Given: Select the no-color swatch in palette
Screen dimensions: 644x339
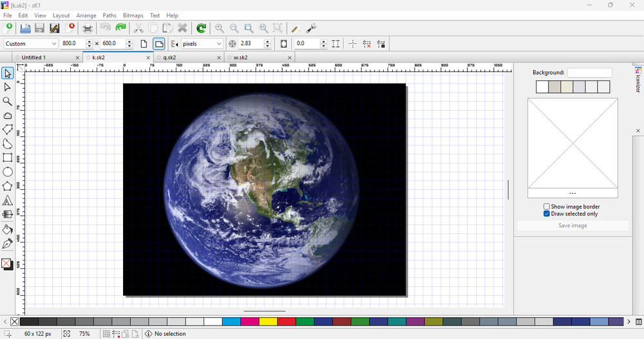Looking at the screenshot, I should [x=14, y=322].
